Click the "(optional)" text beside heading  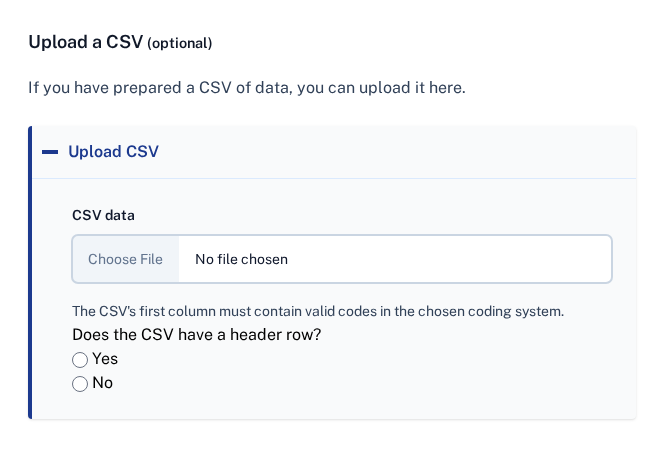pyautogui.click(x=180, y=43)
